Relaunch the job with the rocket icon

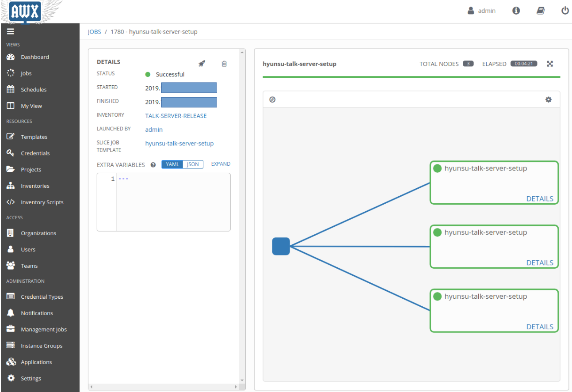click(202, 64)
